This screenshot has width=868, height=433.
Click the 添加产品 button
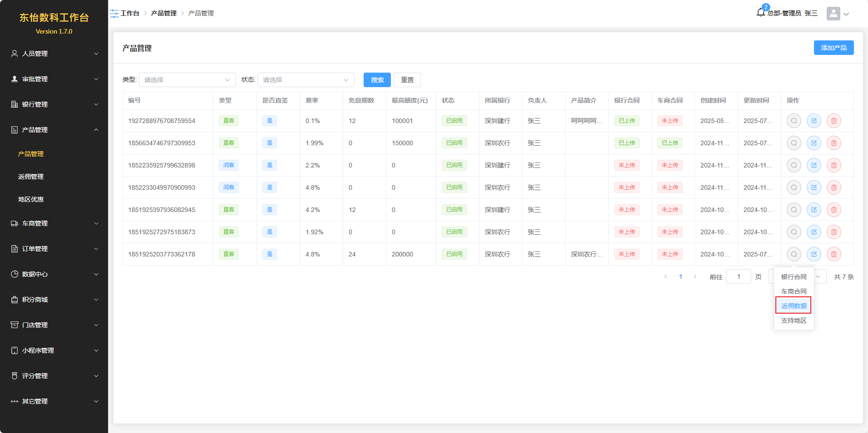pyautogui.click(x=833, y=48)
